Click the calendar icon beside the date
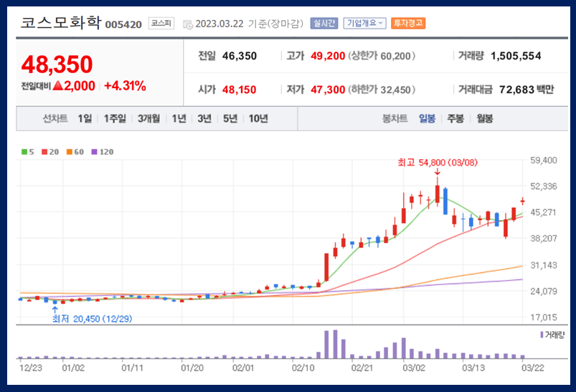The width and height of the screenshot is (576, 392). [x=188, y=24]
